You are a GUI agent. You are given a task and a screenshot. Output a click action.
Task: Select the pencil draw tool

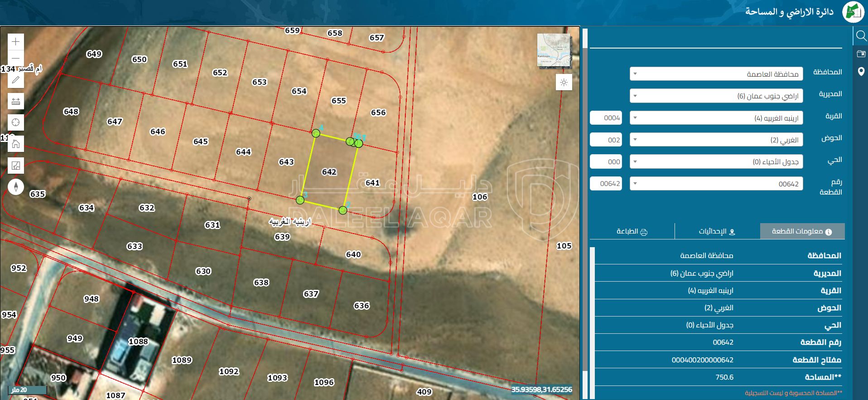click(x=16, y=80)
